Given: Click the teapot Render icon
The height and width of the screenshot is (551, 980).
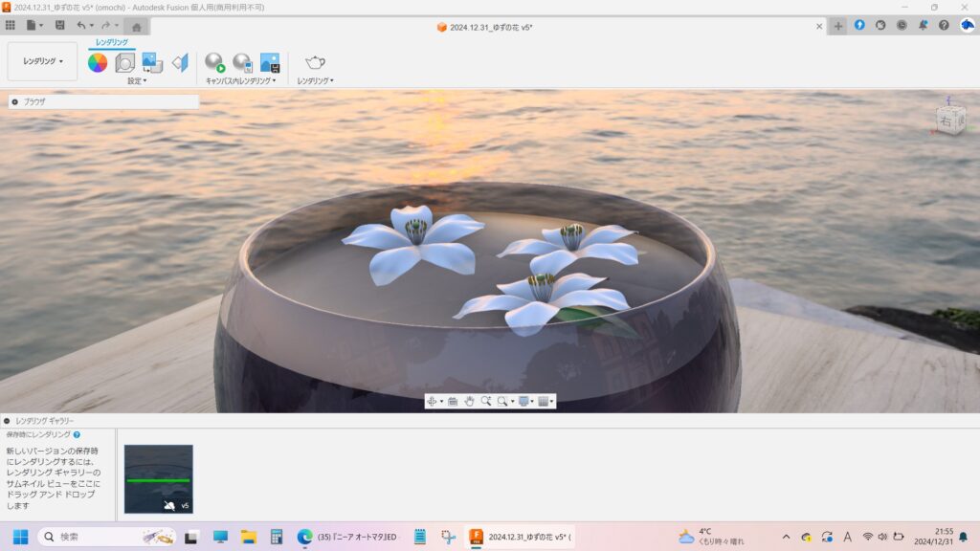Looking at the screenshot, I should point(315,63).
